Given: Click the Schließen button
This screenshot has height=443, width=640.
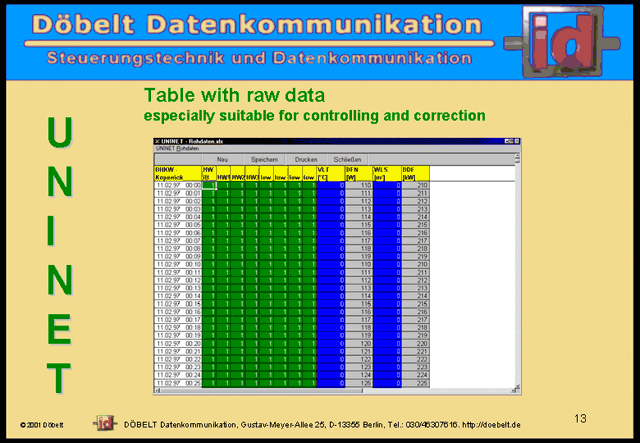Looking at the screenshot, I should pos(347,159).
